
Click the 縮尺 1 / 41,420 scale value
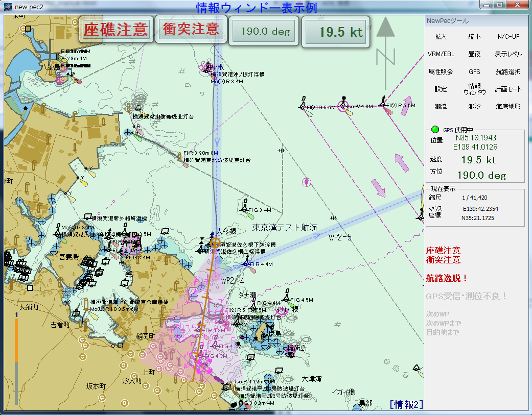[474, 198]
